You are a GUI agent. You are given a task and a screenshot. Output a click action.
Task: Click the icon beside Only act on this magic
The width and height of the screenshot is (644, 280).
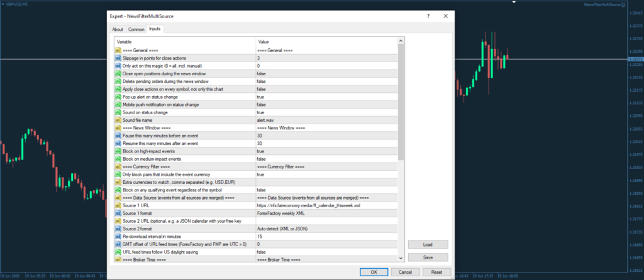click(x=118, y=66)
